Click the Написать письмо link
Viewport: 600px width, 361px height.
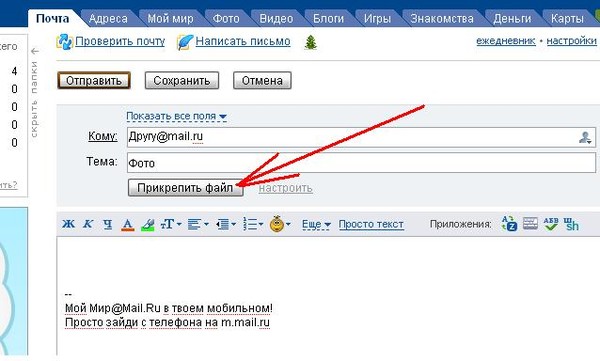pyautogui.click(x=243, y=41)
